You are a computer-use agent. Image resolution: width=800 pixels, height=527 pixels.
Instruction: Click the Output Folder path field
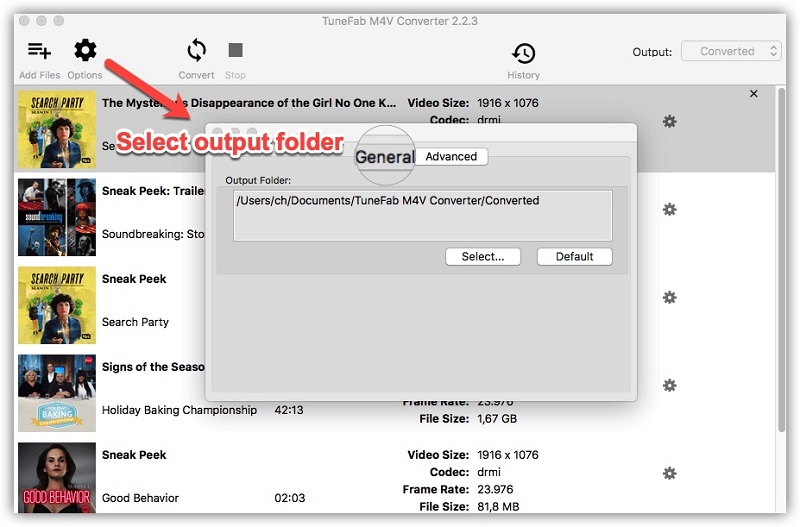pyautogui.click(x=423, y=214)
